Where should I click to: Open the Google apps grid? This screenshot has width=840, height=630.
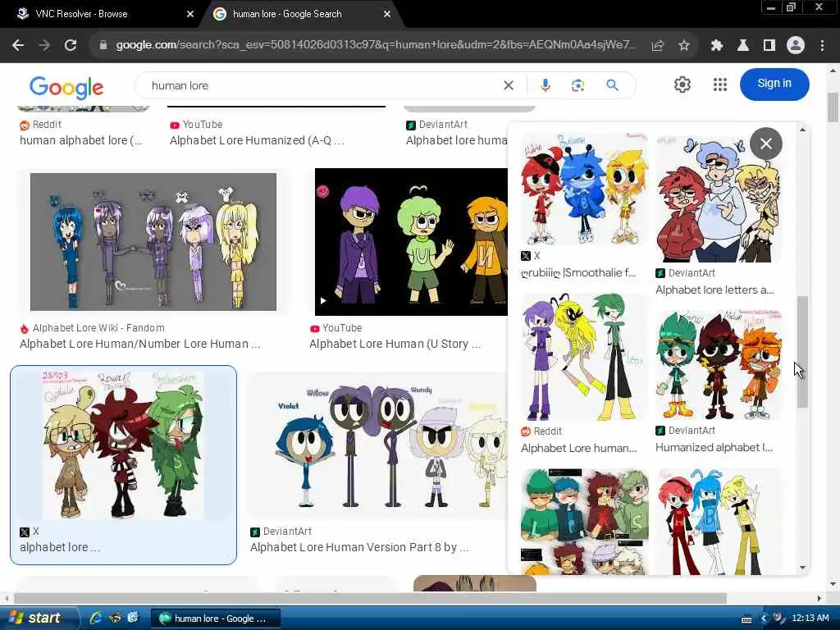720,84
